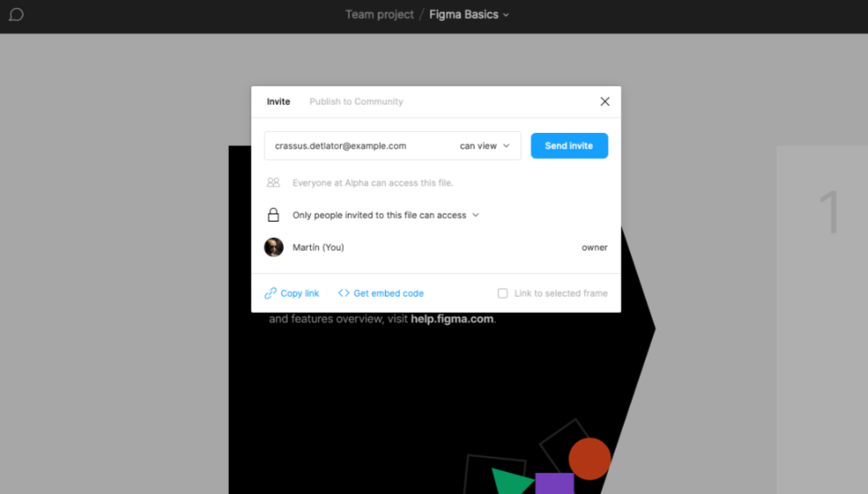Screen dimensions: 868x494
Task: Click Martín's profile avatar
Action: (x=273, y=247)
